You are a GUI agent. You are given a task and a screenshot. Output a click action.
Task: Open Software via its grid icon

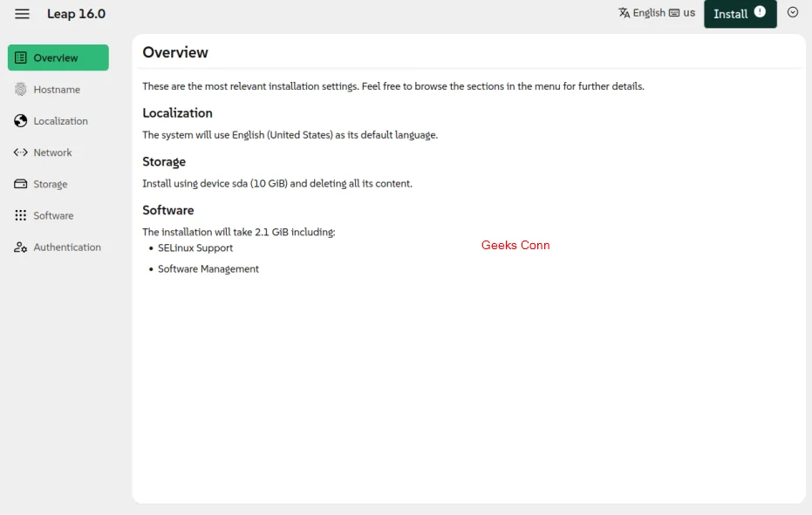pyautogui.click(x=21, y=215)
